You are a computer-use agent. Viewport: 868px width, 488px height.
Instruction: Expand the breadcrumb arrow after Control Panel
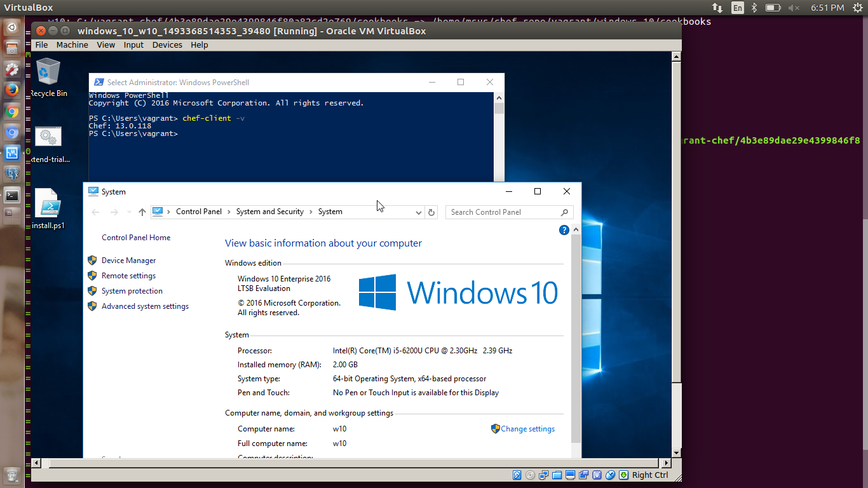tap(229, 212)
